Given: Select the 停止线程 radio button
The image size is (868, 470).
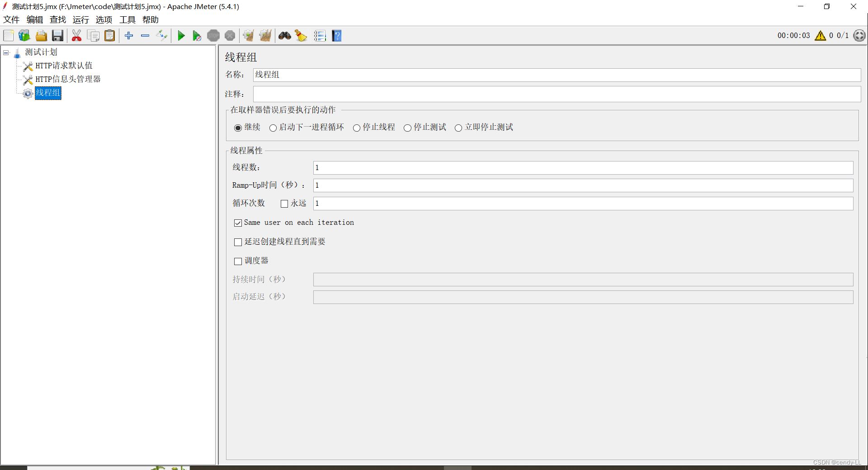Looking at the screenshot, I should 357,128.
